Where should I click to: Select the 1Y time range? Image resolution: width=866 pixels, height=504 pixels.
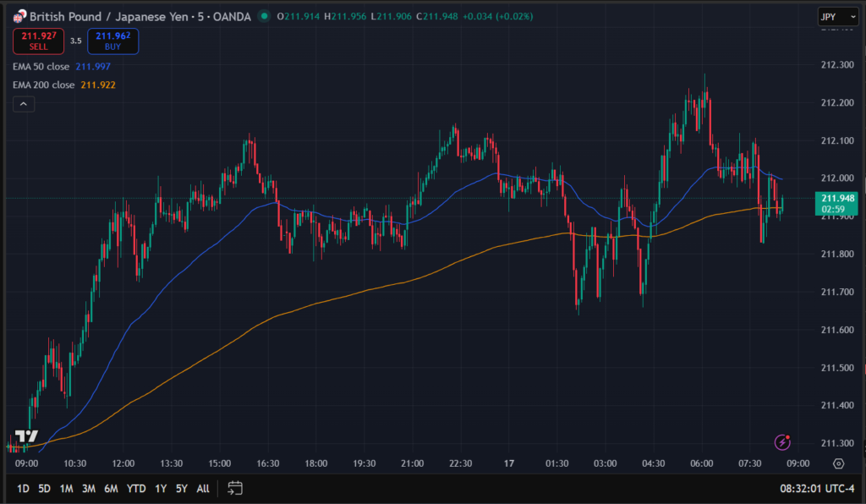[161, 489]
